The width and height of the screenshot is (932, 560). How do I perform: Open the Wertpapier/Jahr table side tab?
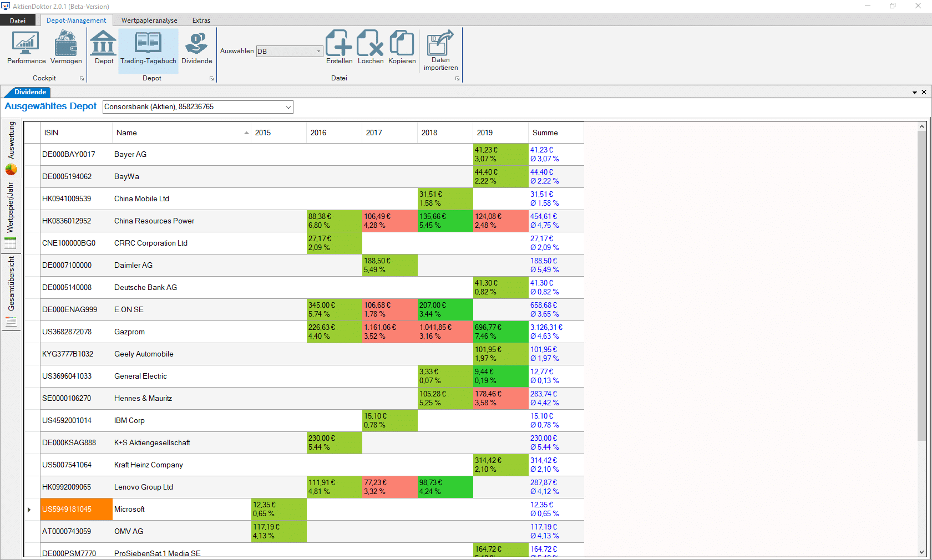coord(11,216)
